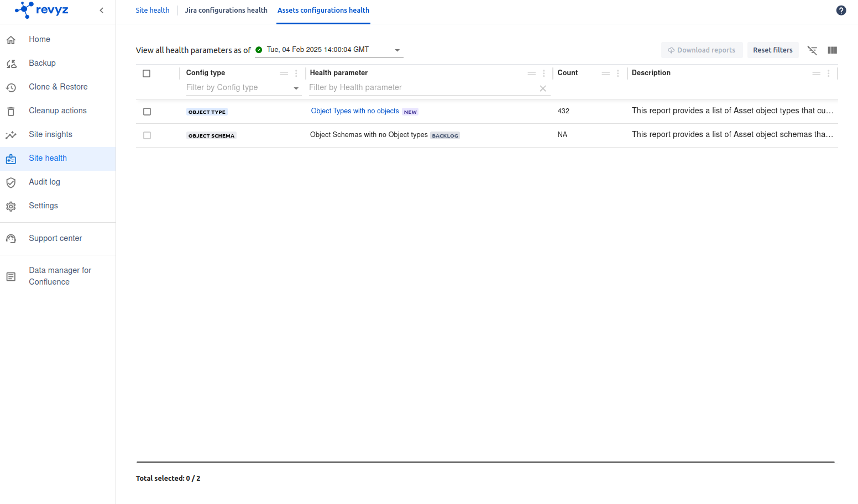Viewport: 858px width, 504px height.
Task: Check the Object Type row checkbox
Action: (x=147, y=112)
